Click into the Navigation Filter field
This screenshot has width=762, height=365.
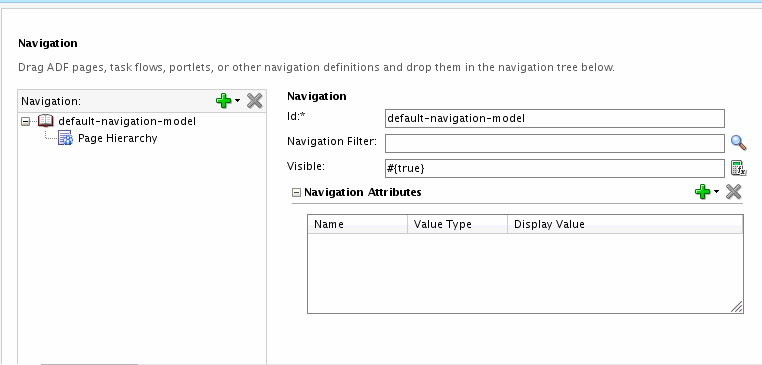[x=554, y=143]
